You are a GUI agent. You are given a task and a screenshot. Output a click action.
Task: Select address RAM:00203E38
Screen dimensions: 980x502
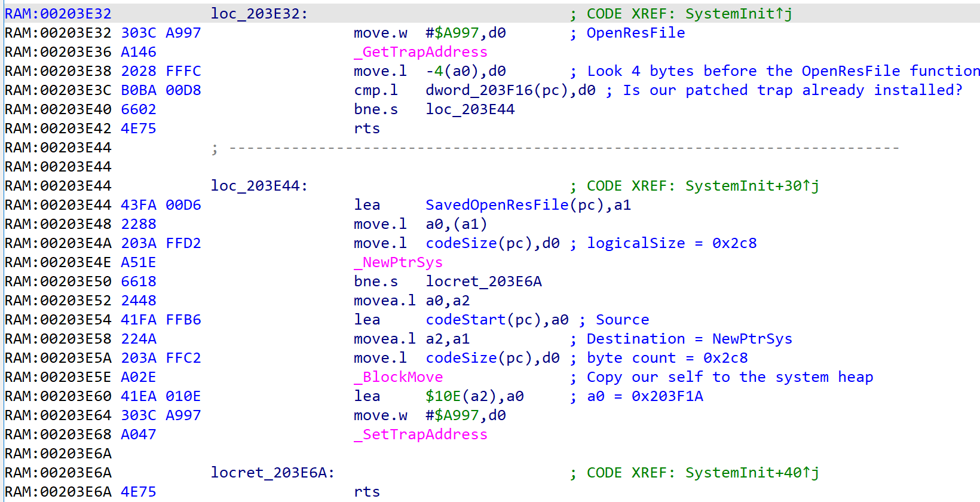point(58,71)
